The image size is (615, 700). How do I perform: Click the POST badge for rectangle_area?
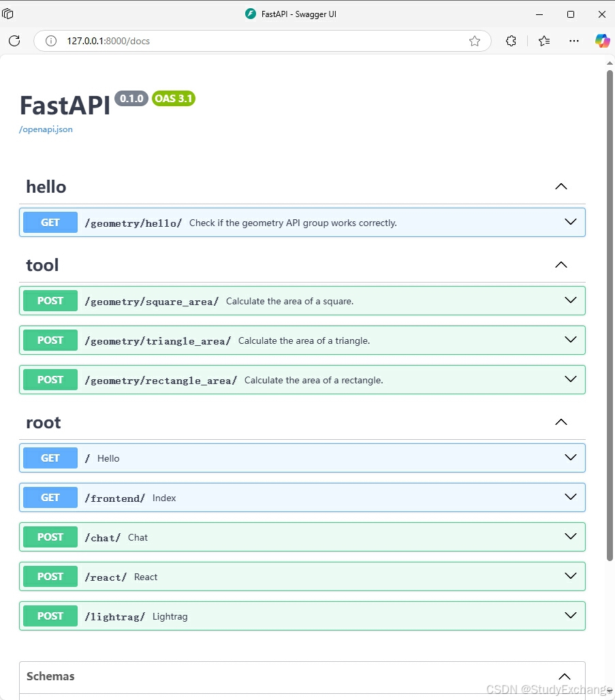point(50,379)
